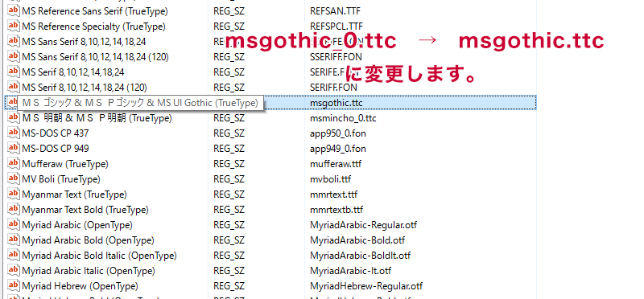Screen dimensions: 644x299
Task: Click the data value 'msgothic.ttc' in the highlighted row
Action: coord(336,103)
